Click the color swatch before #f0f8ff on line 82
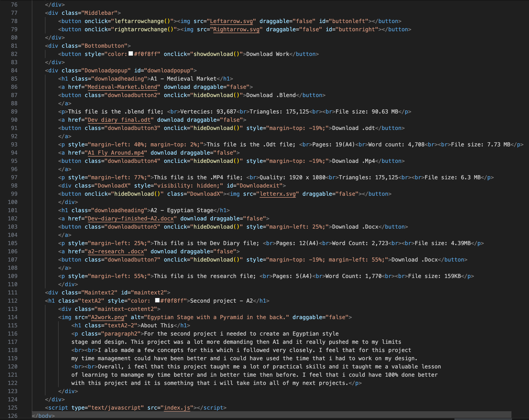The image size is (529, 420). coord(131,54)
